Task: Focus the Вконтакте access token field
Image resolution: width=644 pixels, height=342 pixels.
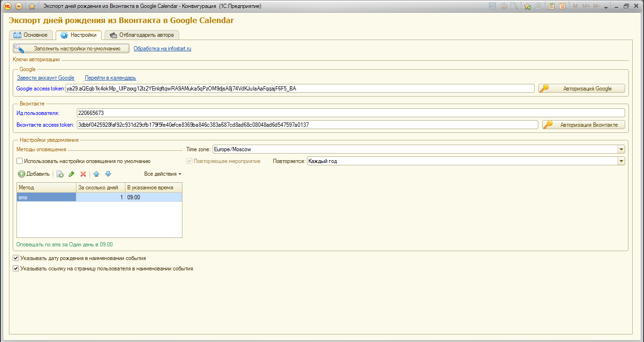Action: pos(307,125)
